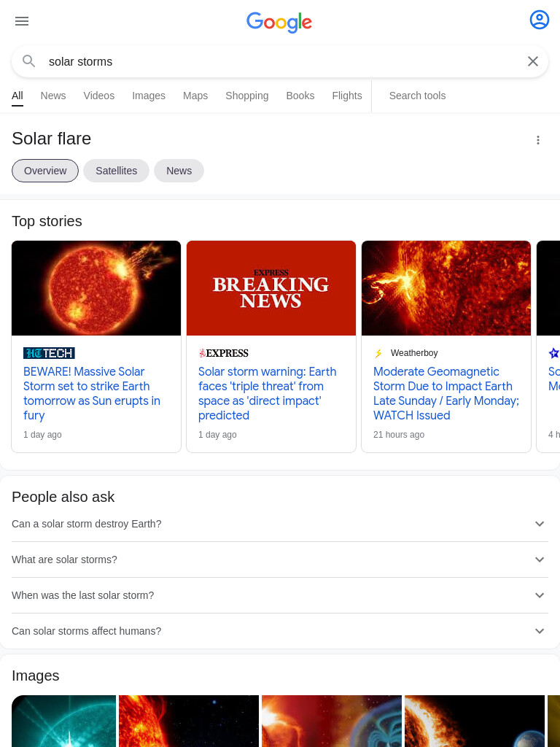Image resolution: width=560 pixels, height=747 pixels.
Task: Switch to the Flights search tab
Action: point(346,96)
